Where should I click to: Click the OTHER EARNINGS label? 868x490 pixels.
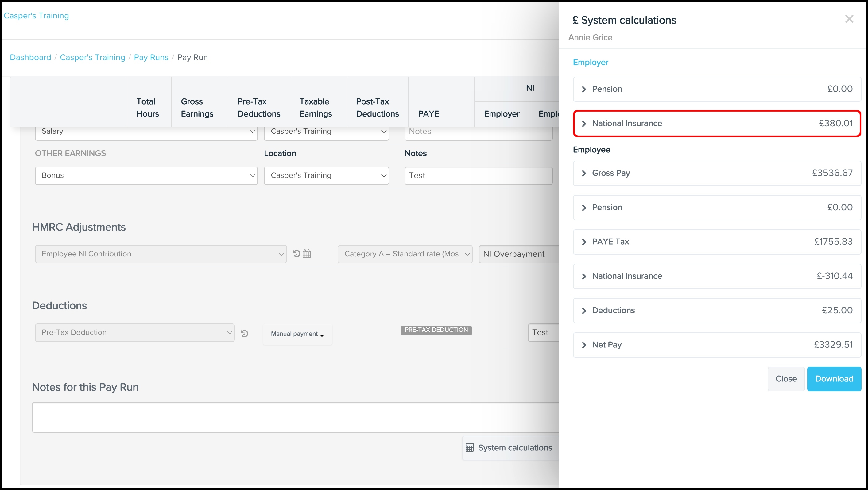(70, 153)
